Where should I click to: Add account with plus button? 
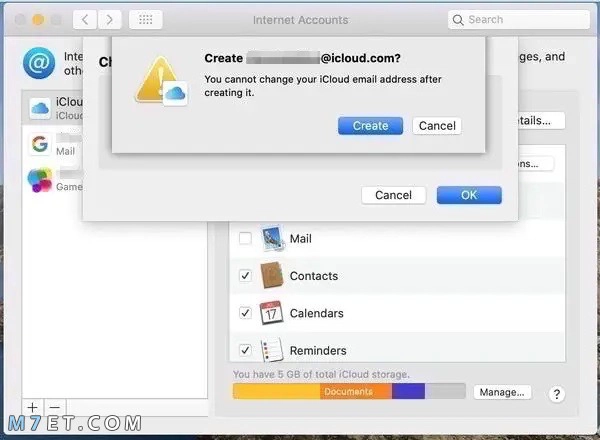(x=33, y=407)
